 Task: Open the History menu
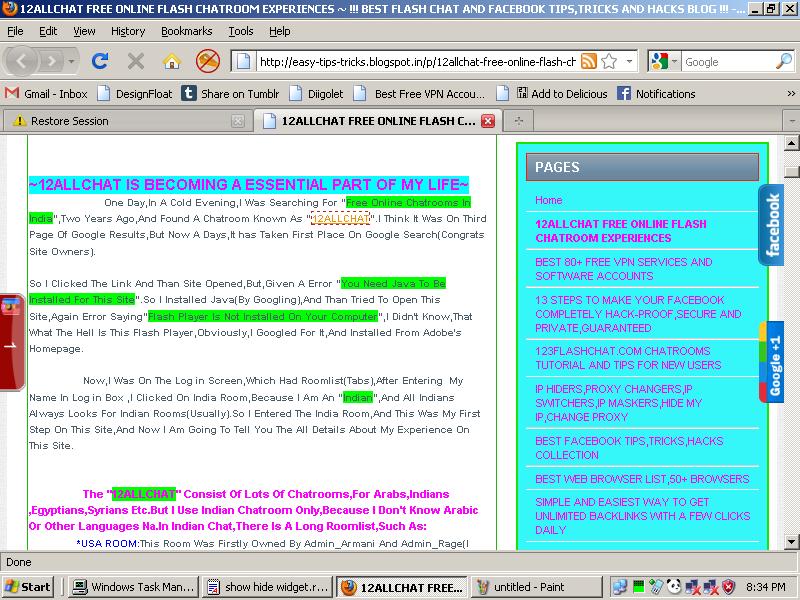coord(128,32)
